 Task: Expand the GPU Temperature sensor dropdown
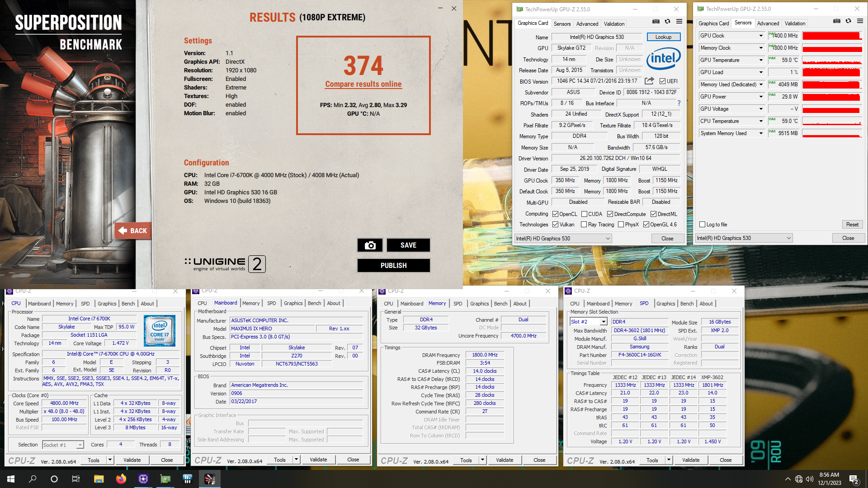[x=761, y=60]
